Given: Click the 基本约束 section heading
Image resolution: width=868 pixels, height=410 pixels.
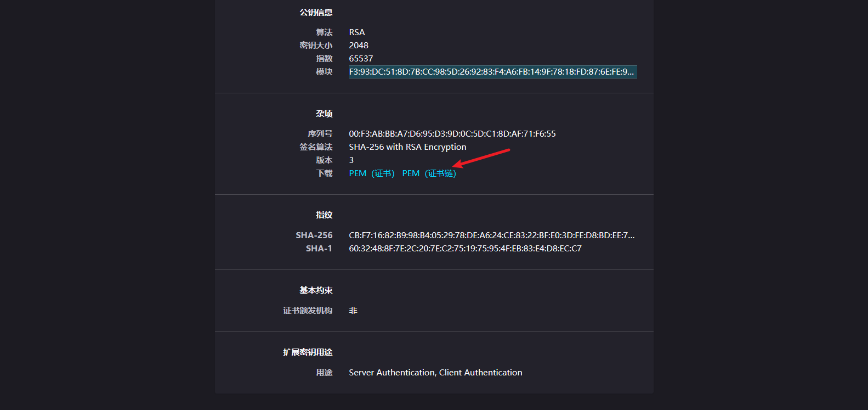Looking at the screenshot, I should point(316,290).
